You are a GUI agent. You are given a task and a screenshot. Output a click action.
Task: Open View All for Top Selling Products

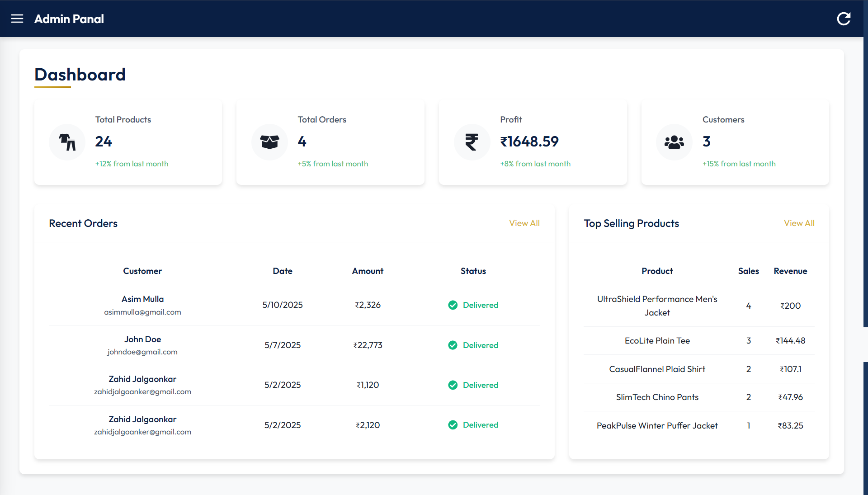(x=799, y=223)
